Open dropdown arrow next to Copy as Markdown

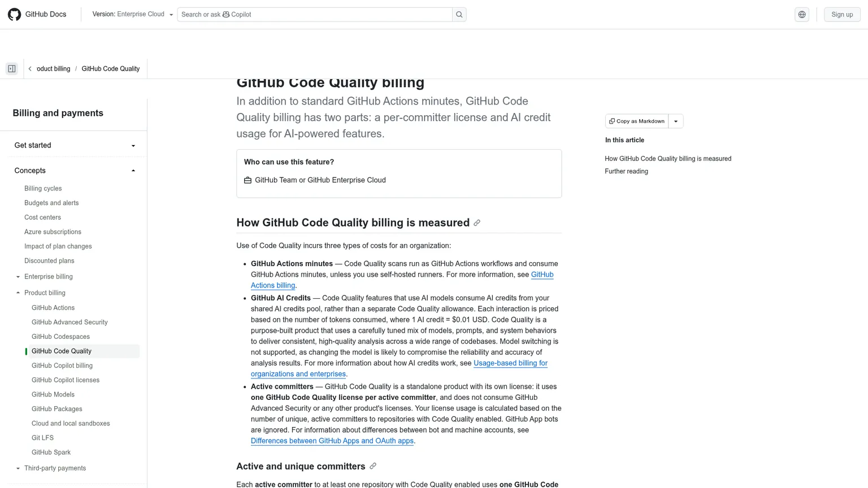point(676,121)
